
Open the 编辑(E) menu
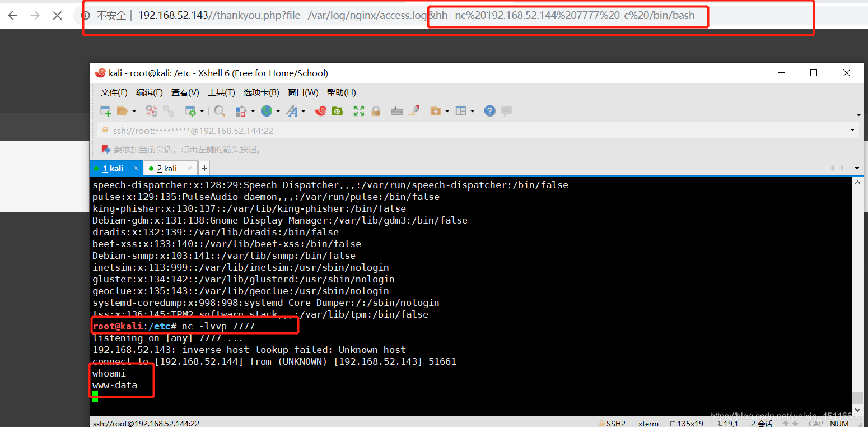point(150,92)
